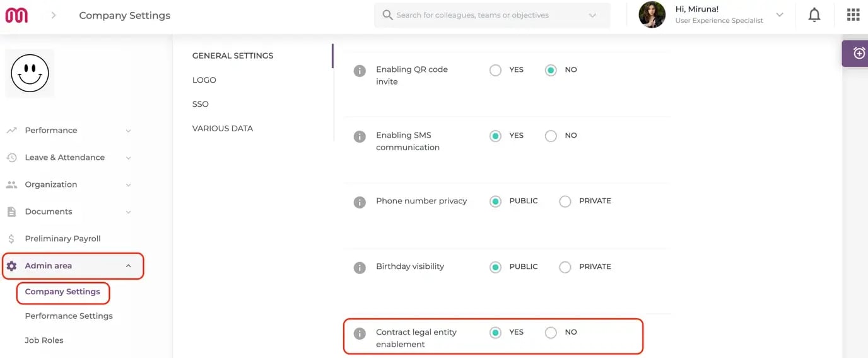
Task: Click the colleagues search field
Action: pos(493,15)
